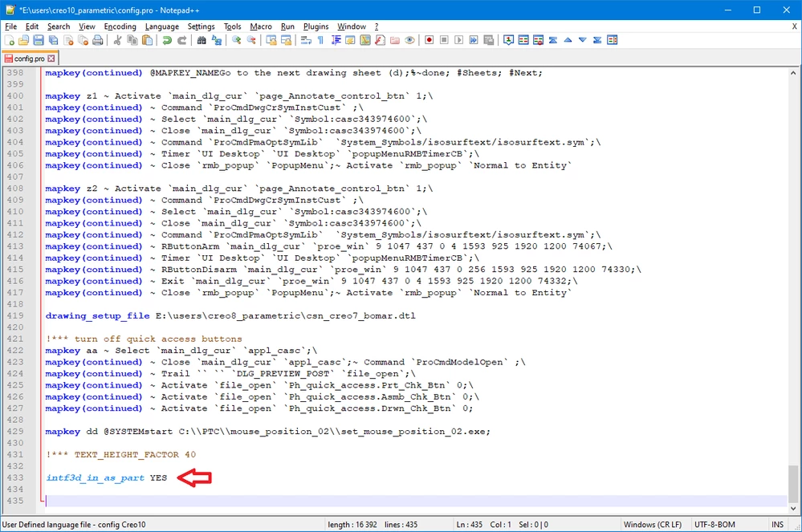Toggle INS insert mode in status bar
Viewport: 802px width, 532px height.
pos(777,524)
